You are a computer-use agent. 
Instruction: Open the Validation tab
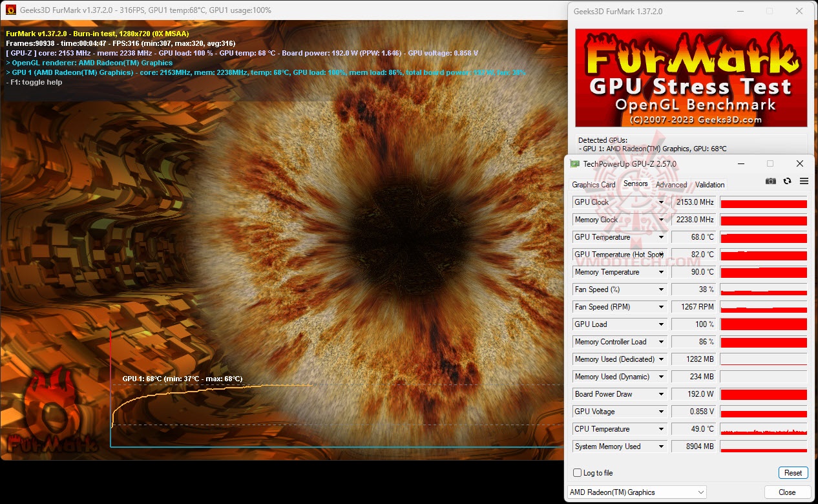[709, 185]
